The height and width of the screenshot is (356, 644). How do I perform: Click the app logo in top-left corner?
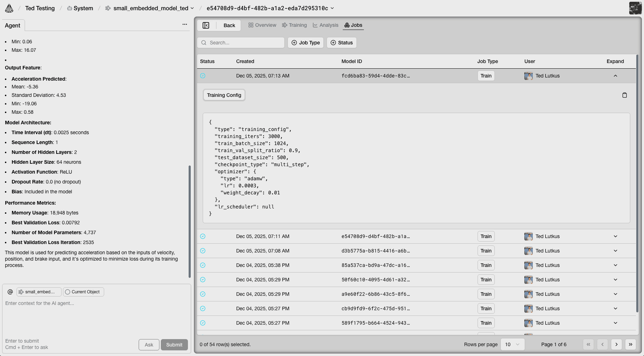pos(9,8)
